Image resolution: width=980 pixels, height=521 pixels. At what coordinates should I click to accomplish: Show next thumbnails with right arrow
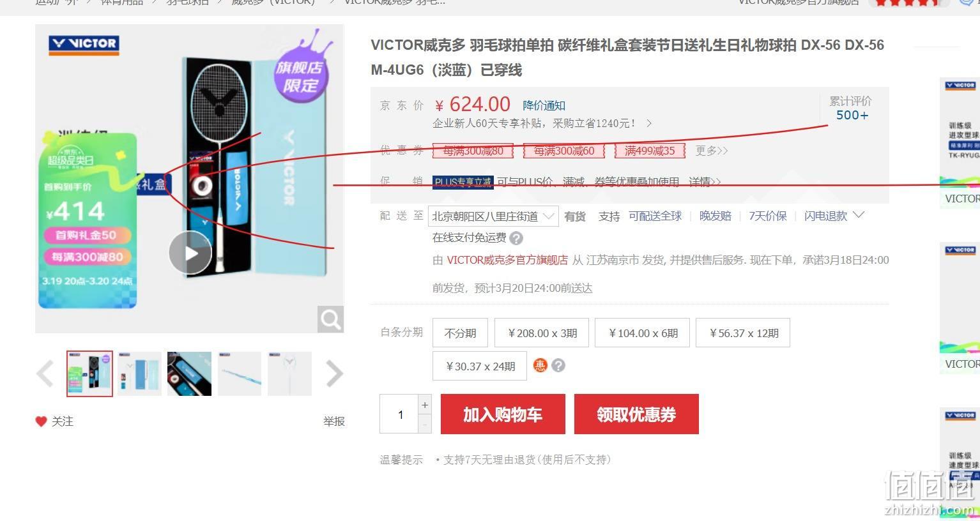(335, 374)
